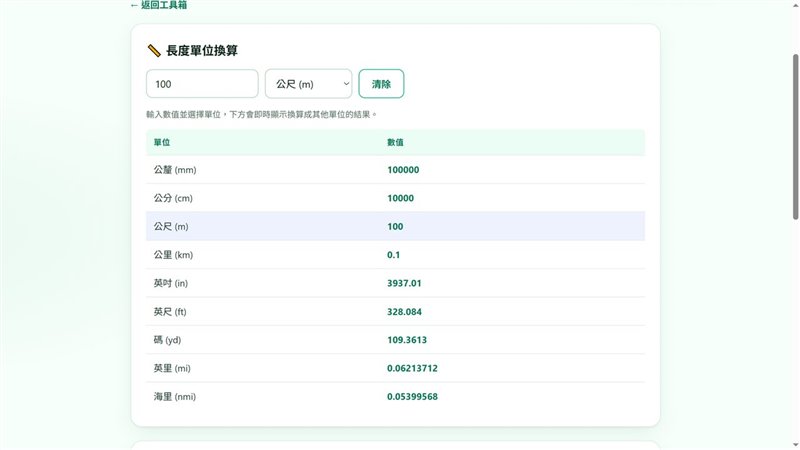Focus the value input containing 100
Viewport: 800px width, 450px height.
(202, 84)
